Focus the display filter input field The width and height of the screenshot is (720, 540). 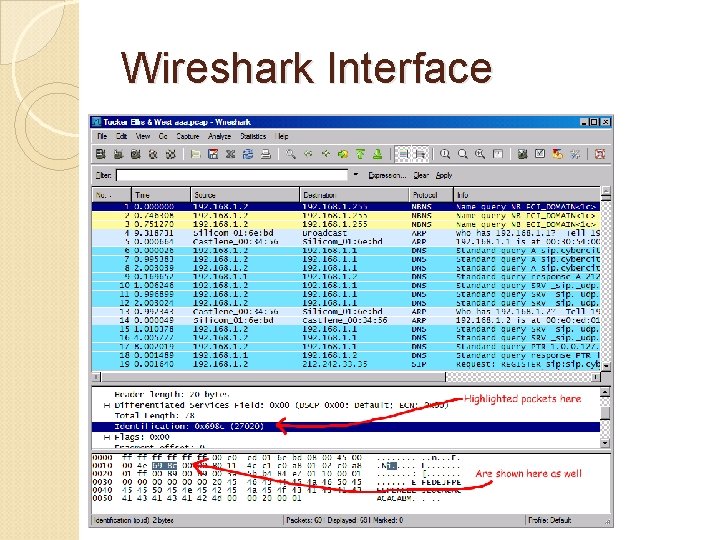232,175
